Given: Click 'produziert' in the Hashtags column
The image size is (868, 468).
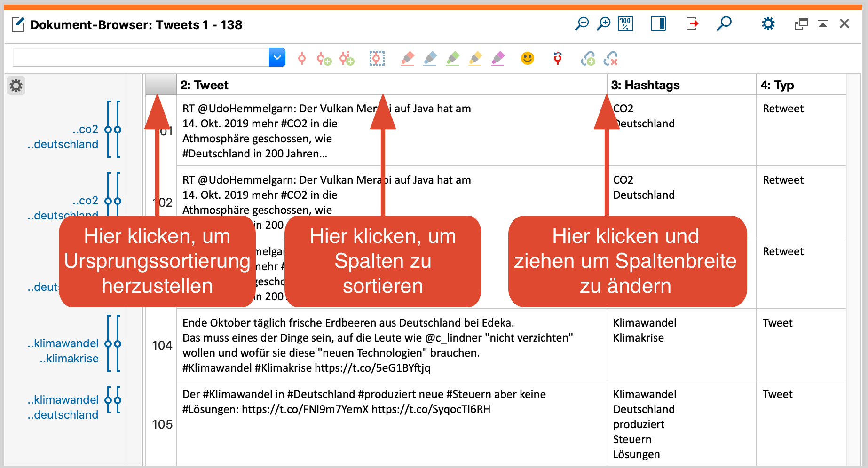Looking at the screenshot, I should [x=639, y=424].
